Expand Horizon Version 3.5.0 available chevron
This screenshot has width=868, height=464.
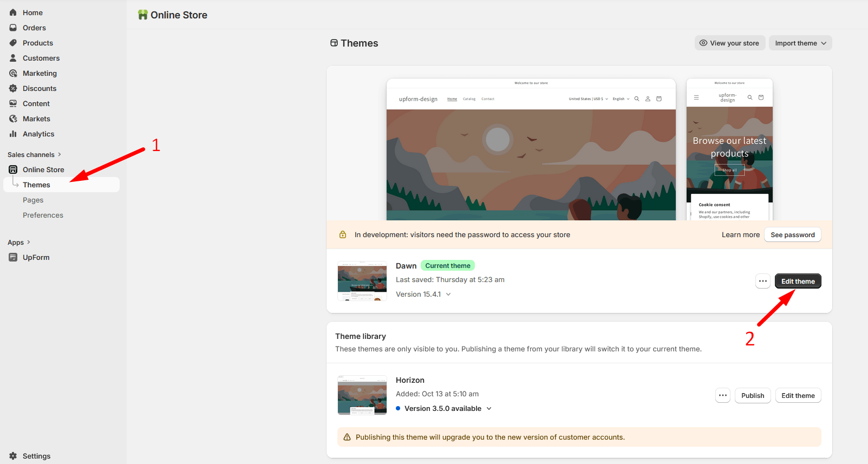(489, 408)
